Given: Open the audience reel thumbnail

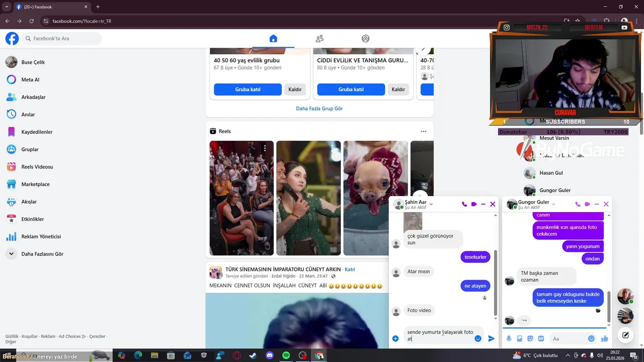Looking at the screenshot, I should pyautogui.click(x=242, y=198).
